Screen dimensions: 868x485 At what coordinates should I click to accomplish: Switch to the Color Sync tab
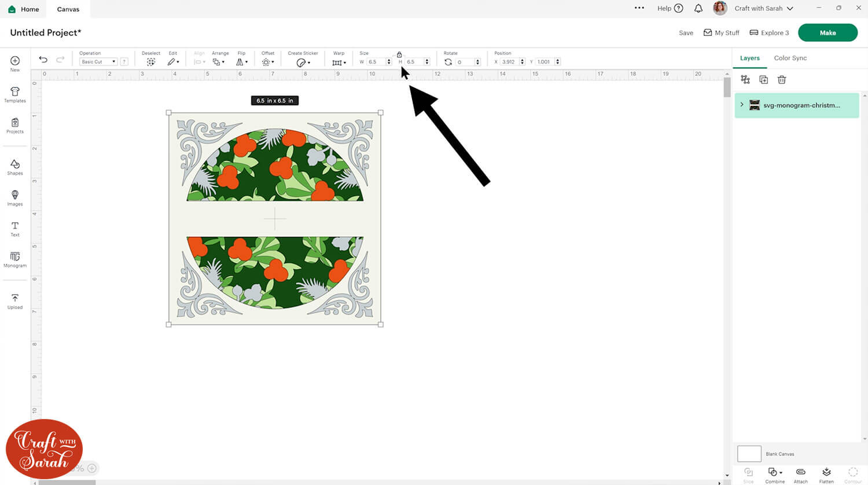click(790, 58)
